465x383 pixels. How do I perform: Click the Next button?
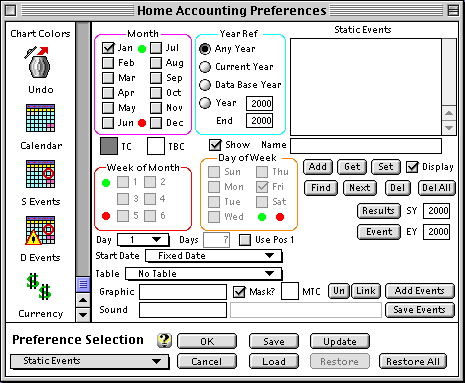pos(360,188)
